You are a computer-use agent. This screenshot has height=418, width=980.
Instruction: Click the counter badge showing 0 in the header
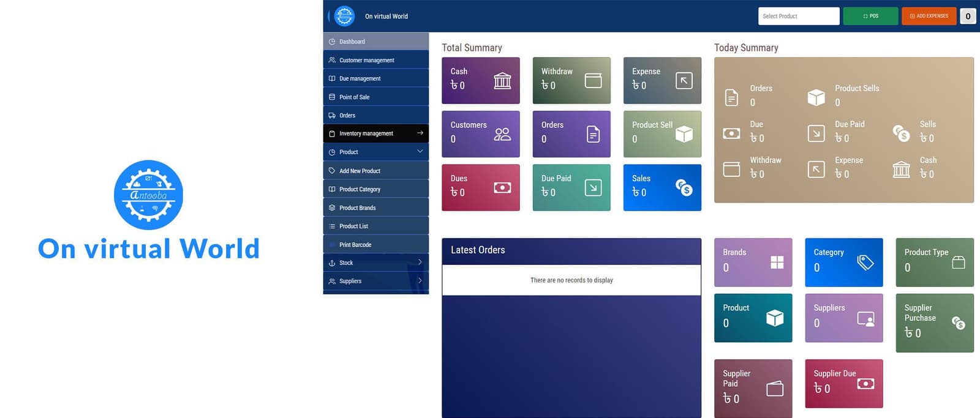pyautogui.click(x=968, y=16)
